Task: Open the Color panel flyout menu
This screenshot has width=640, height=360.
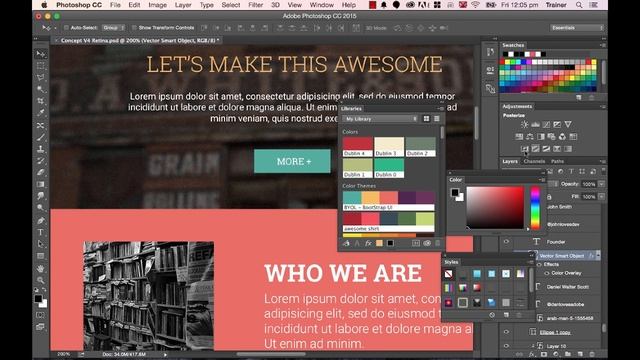Action: (x=542, y=180)
